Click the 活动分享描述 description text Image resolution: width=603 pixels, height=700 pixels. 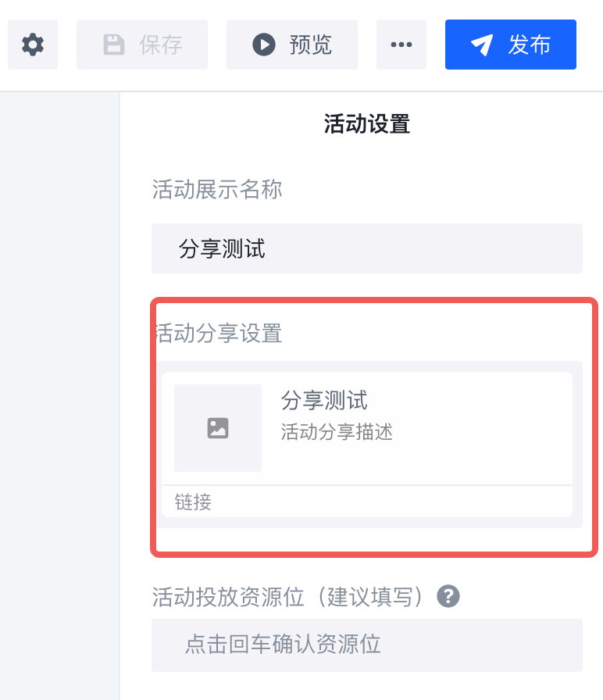click(x=337, y=432)
